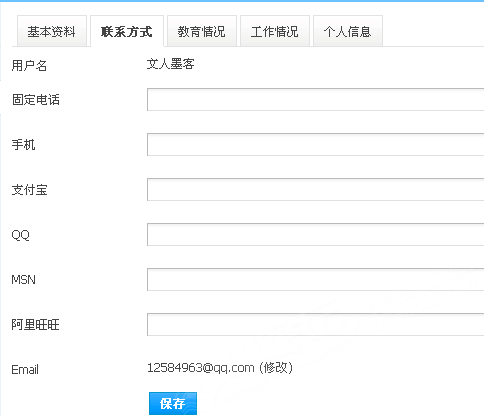Click the 固定电话 input field

pos(315,99)
